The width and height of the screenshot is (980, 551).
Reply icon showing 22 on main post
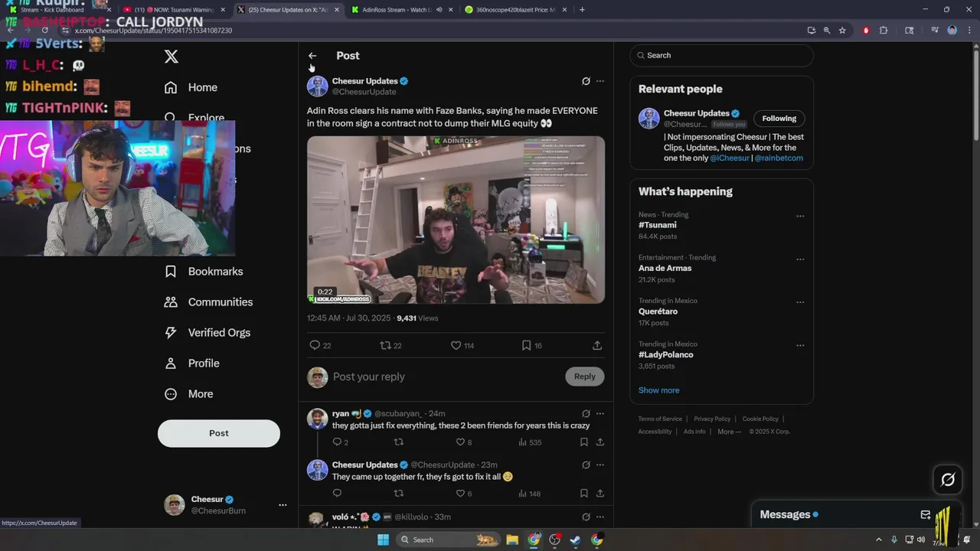click(319, 346)
